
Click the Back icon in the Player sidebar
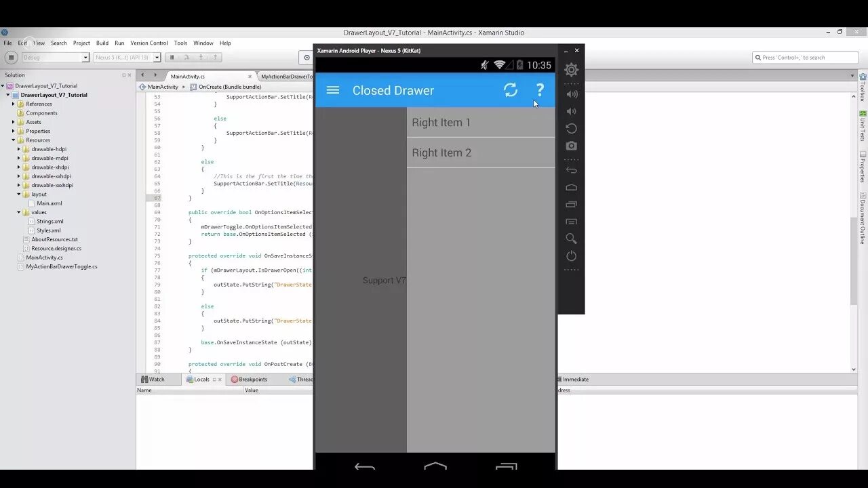pos(572,170)
